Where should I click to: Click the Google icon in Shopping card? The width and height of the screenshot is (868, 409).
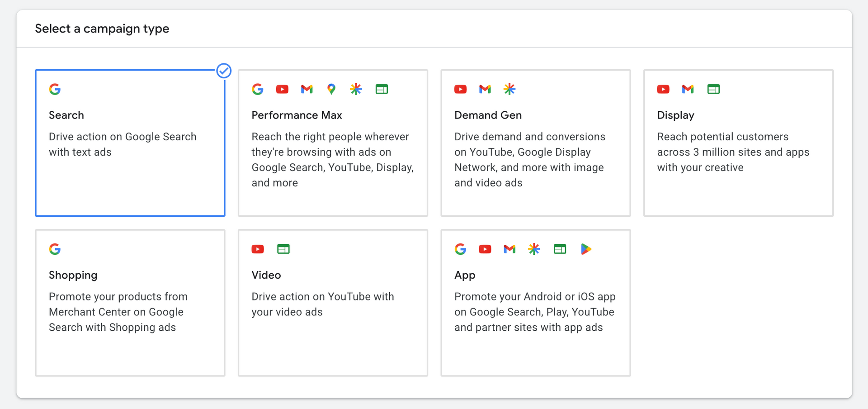pos(55,249)
